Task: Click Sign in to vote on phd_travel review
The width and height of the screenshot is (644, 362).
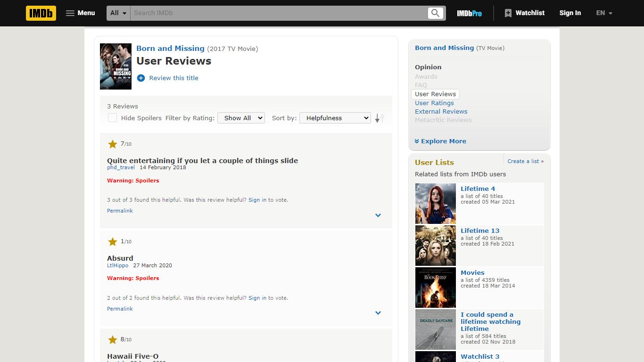Action: click(257, 200)
